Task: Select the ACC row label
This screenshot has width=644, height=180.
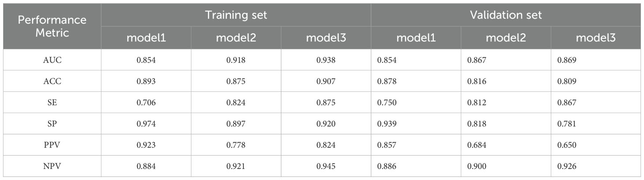Action: click(x=52, y=81)
